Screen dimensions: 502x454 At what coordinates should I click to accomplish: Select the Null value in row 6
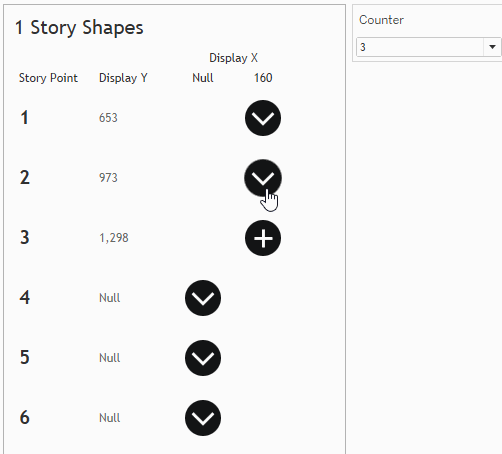(109, 418)
